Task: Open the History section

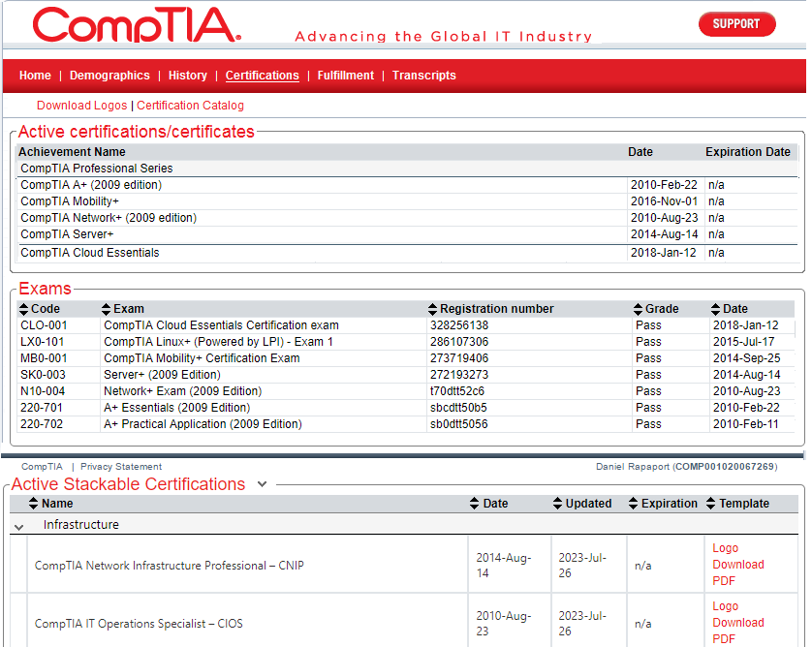Action: [187, 76]
